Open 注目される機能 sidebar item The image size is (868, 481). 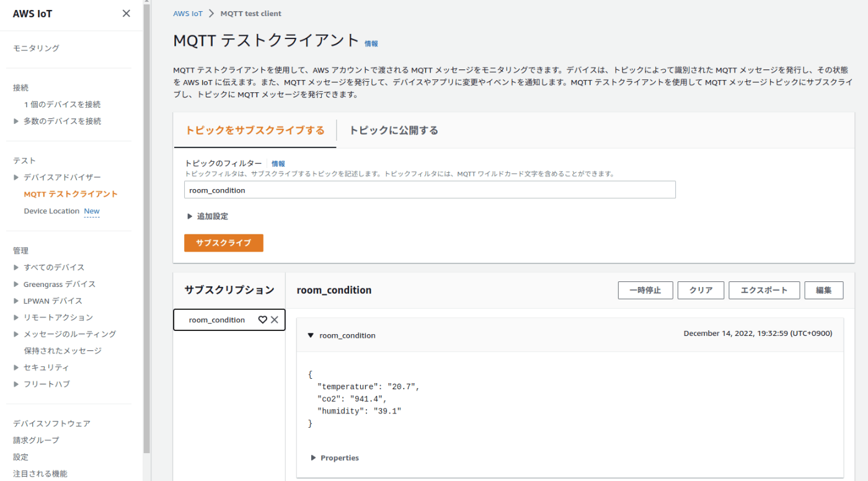tap(40, 474)
